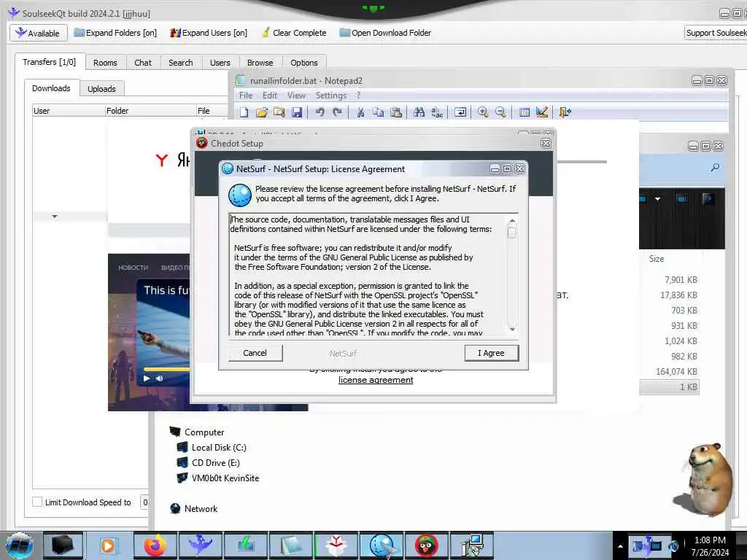Save the document with Notepad2 floppy icon

(297, 112)
